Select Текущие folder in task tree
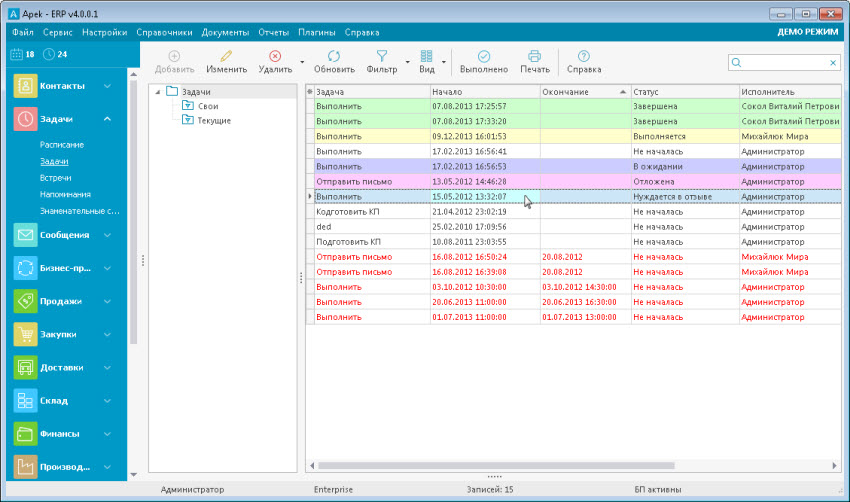850x502 pixels. click(214, 120)
